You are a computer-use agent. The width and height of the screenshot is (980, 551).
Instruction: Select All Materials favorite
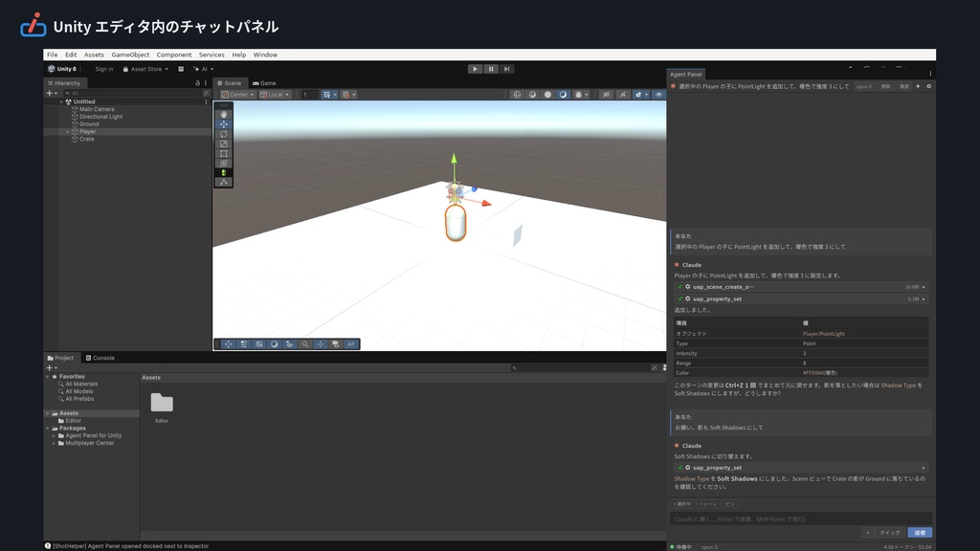pyautogui.click(x=81, y=385)
